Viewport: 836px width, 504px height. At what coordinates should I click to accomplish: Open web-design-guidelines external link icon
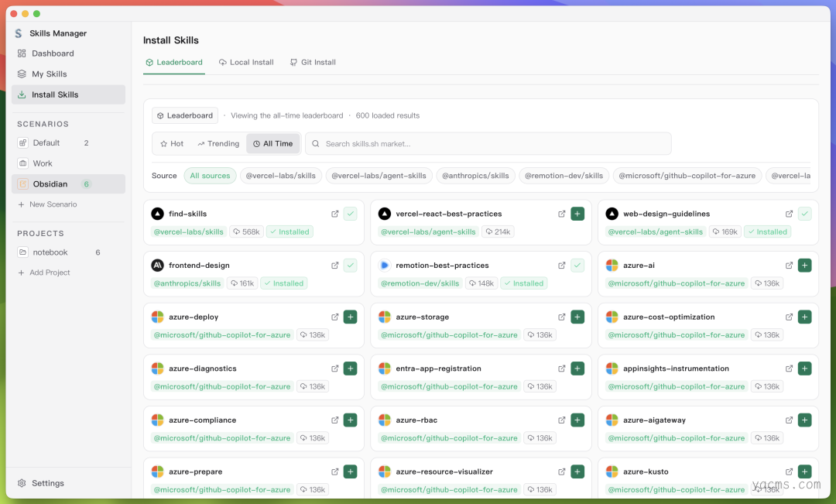tap(789, 214)
